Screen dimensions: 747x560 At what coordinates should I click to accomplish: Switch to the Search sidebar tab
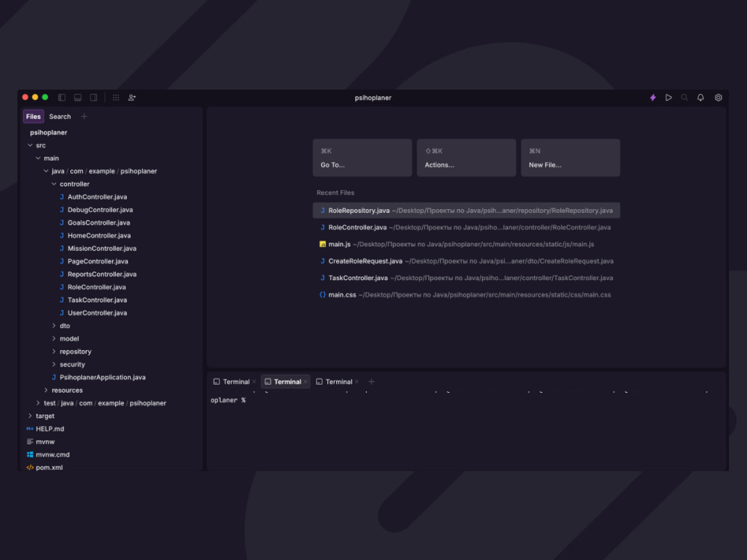[60, 116]
